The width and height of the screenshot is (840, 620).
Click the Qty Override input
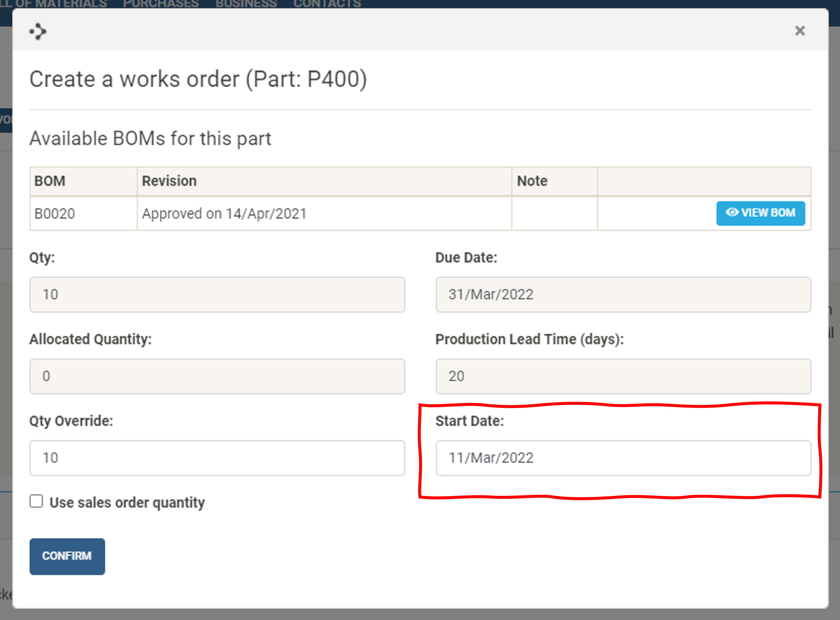(217, 458)
